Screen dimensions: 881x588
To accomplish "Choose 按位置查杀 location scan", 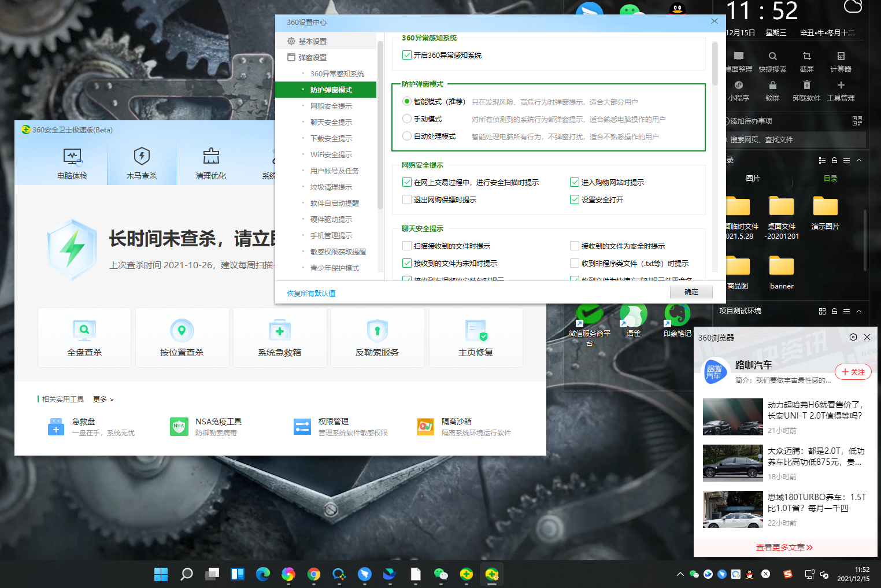I will [182, 338].
